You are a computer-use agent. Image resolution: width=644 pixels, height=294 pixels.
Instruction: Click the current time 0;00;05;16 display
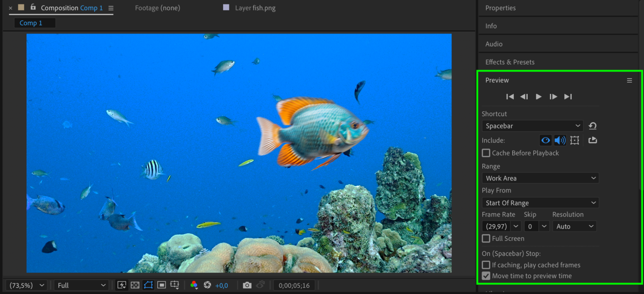tap(294, 285)
